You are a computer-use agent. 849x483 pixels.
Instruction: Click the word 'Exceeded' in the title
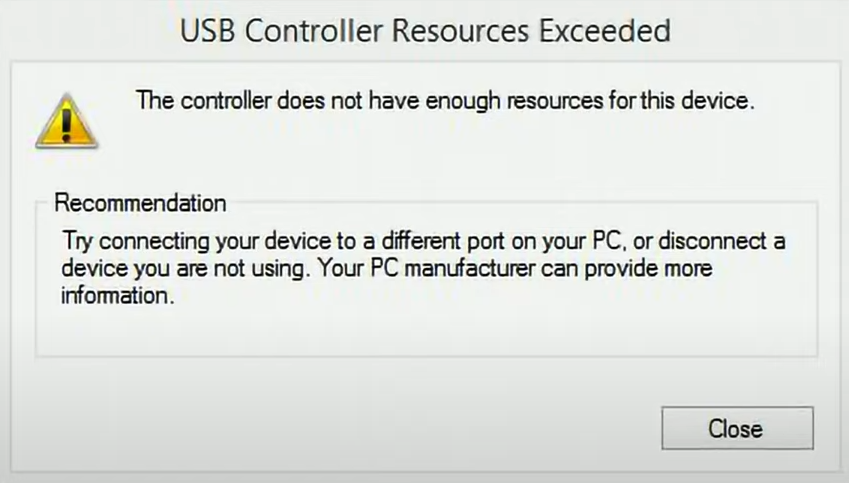click(x=604, y=30)
